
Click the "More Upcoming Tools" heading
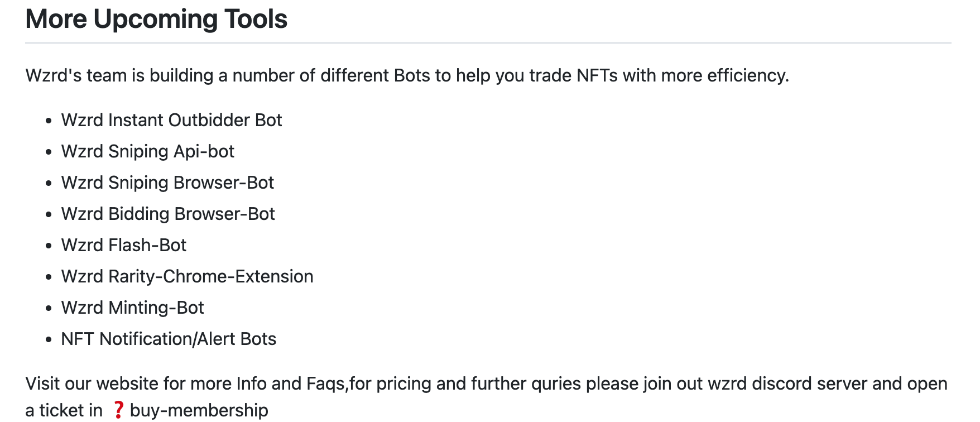point(156,19)
